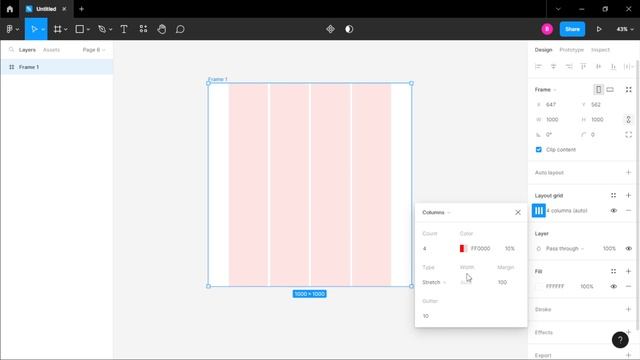This screenshot has height=360, width=640.
Task: Switch to the Design tab
Action: (543, 50)
